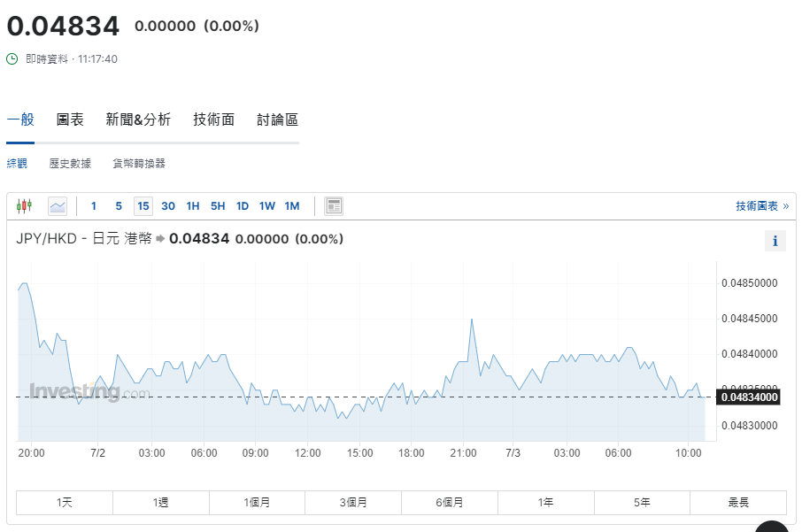802x532 pixels.
Task: Open the 技術面 tab
Action: coord(214,120)
